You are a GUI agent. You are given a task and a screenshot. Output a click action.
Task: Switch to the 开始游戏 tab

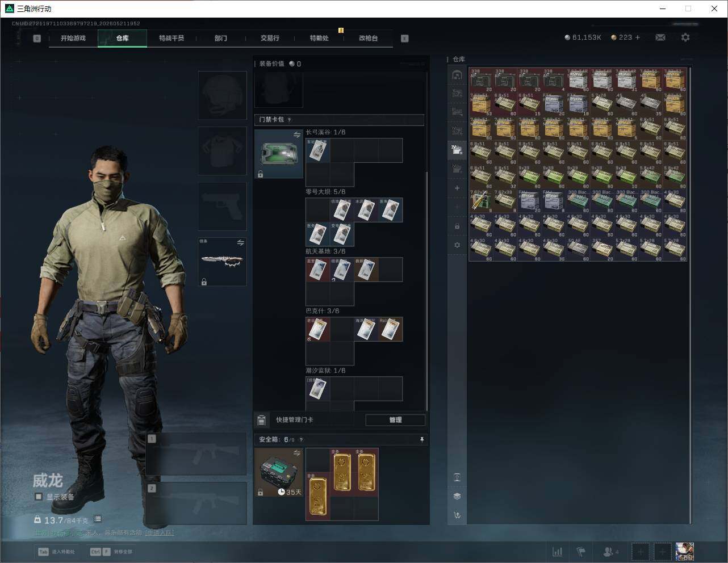pyautogui.click(x=73, y=38)
